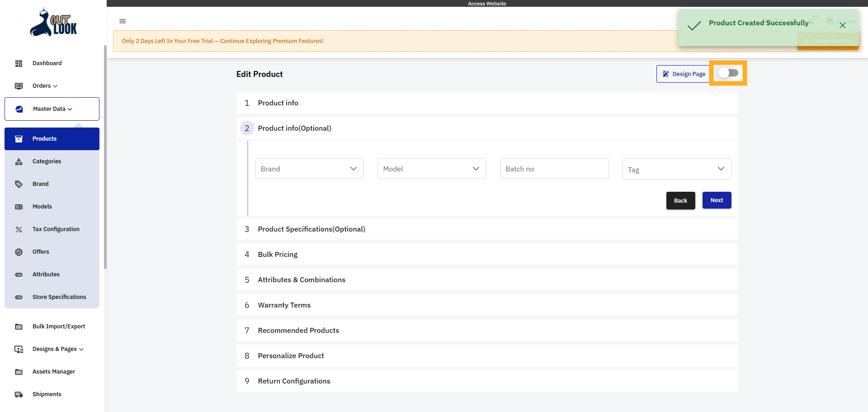Click the Brand tag icon
The width and height of the screenshot is (868, 412).
pos(19,184)
